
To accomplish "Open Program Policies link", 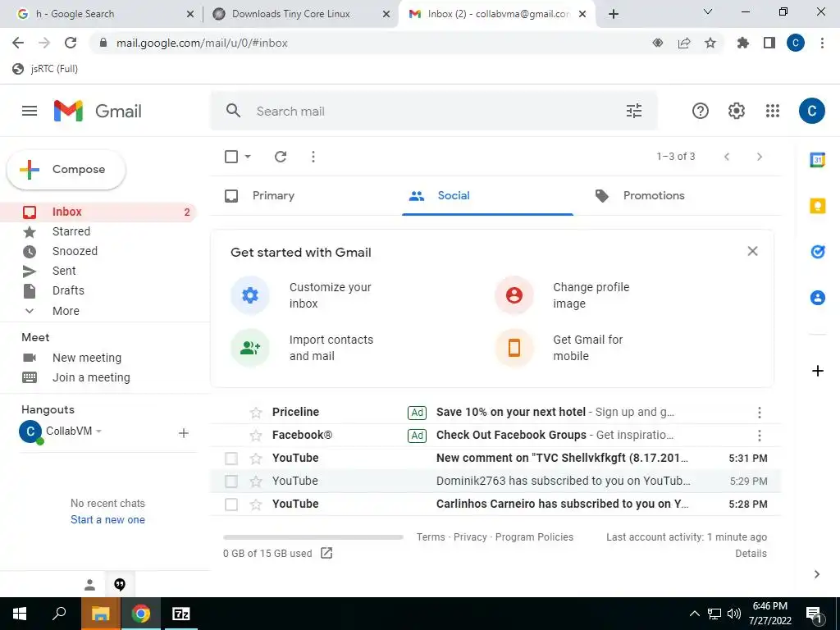I will pyautogui.click(x=534, y=536).
